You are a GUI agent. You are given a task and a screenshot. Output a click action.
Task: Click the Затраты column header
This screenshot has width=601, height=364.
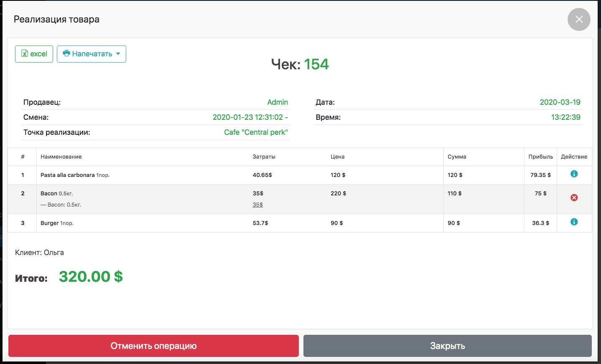click(x=264, y=157)
